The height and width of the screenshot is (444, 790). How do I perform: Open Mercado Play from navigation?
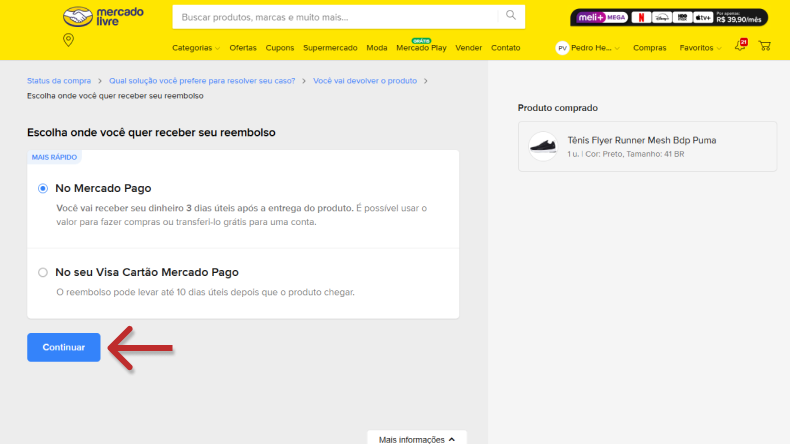tap(421, 48)
